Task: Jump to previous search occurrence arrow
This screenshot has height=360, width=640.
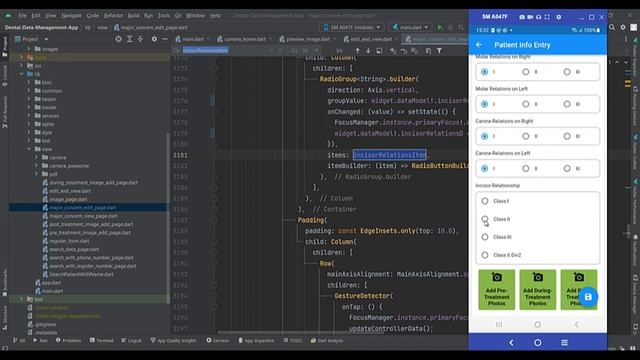Action: [358, 51]
